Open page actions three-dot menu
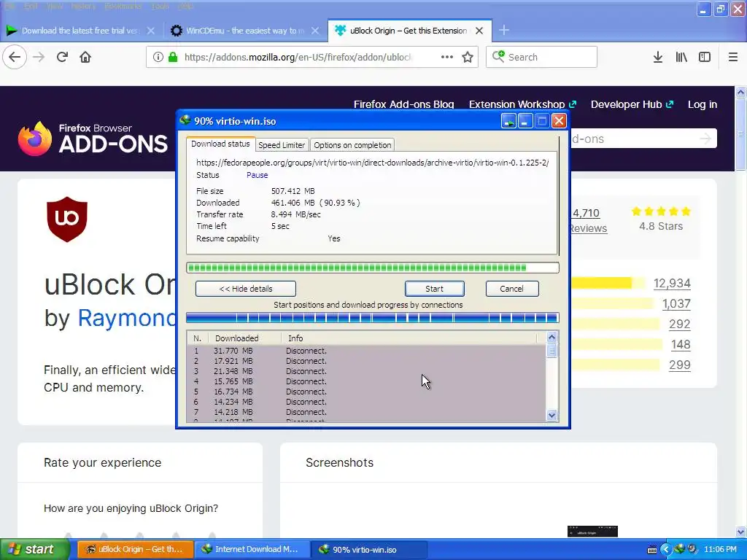 pos(447,57)
